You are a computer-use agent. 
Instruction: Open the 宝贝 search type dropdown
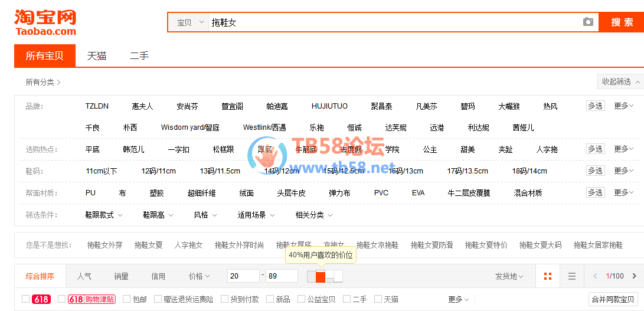(188, 22)
